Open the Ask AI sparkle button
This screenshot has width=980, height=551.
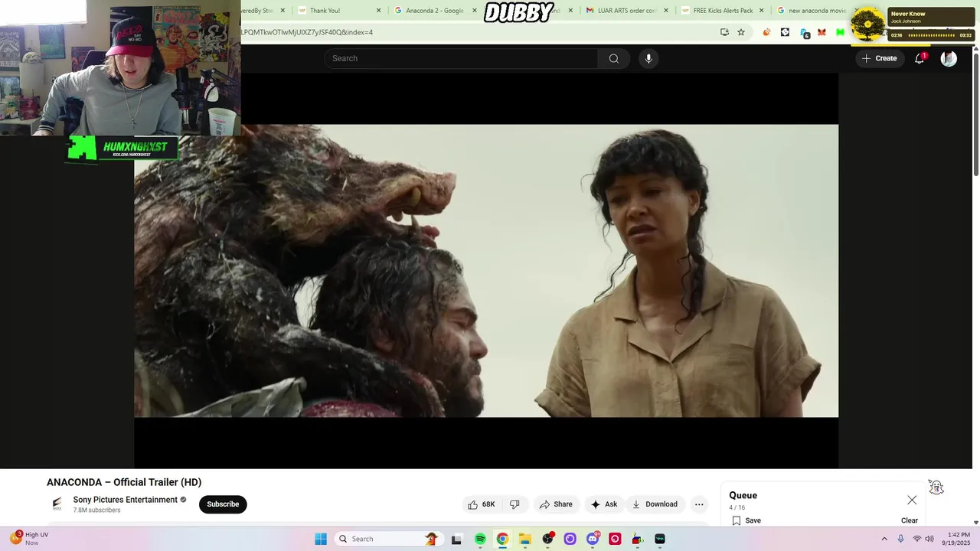pyautogui.click(x=604, y=504)
